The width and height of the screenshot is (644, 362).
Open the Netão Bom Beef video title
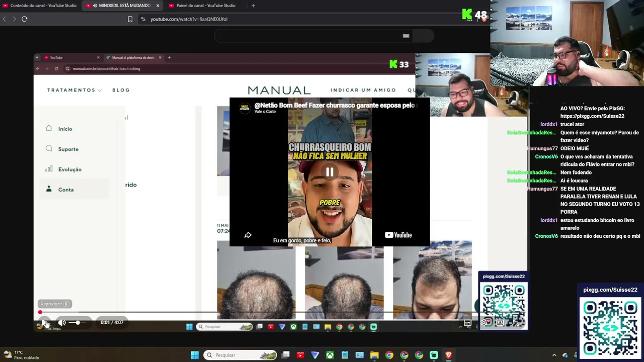[x=335, y=105]
